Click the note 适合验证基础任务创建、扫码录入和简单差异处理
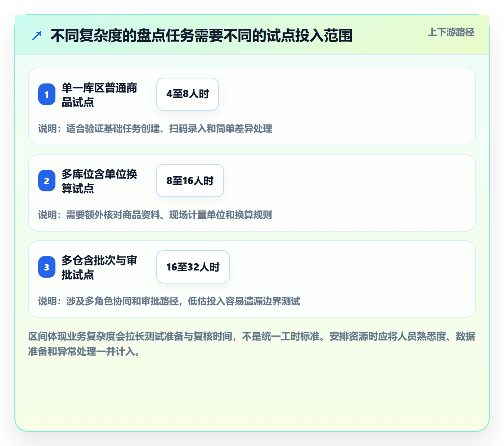Viewport: 504px width, 446px height. 169,129
